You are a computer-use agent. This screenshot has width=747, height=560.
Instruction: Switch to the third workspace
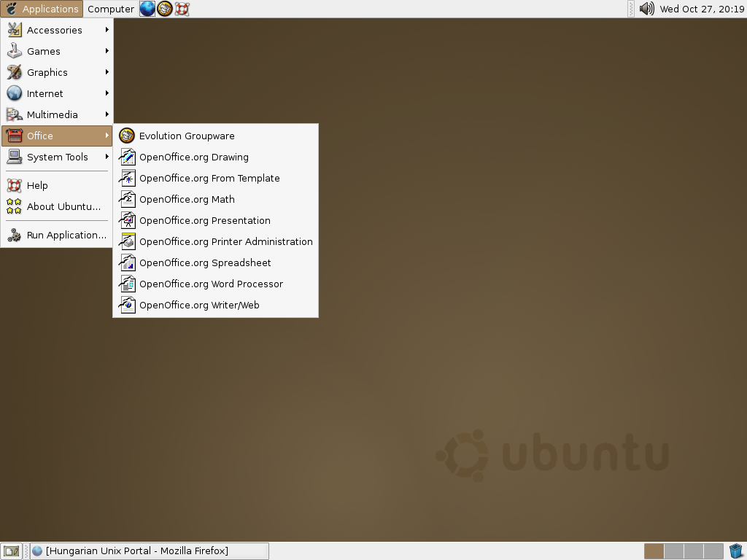coord(694,551)
